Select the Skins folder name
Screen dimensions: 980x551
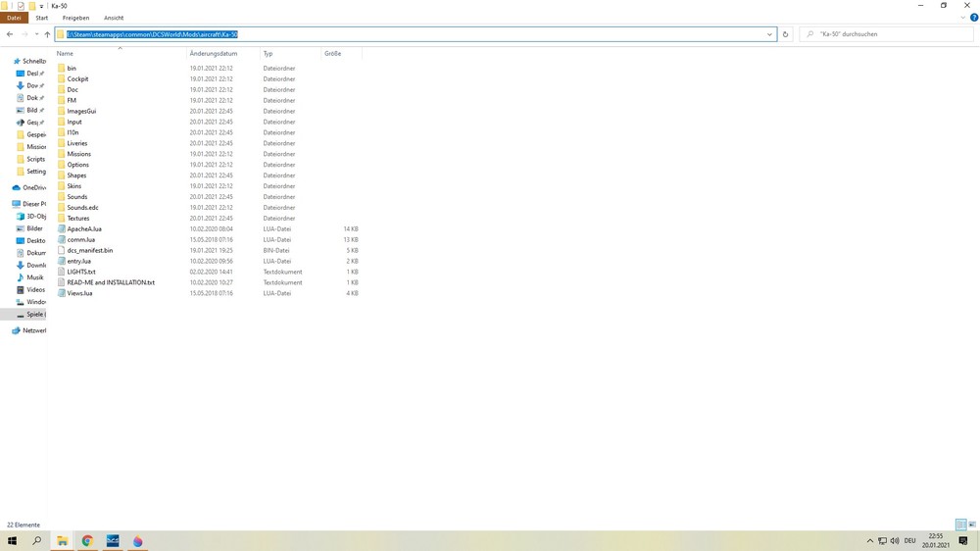[x=74, y=185]
